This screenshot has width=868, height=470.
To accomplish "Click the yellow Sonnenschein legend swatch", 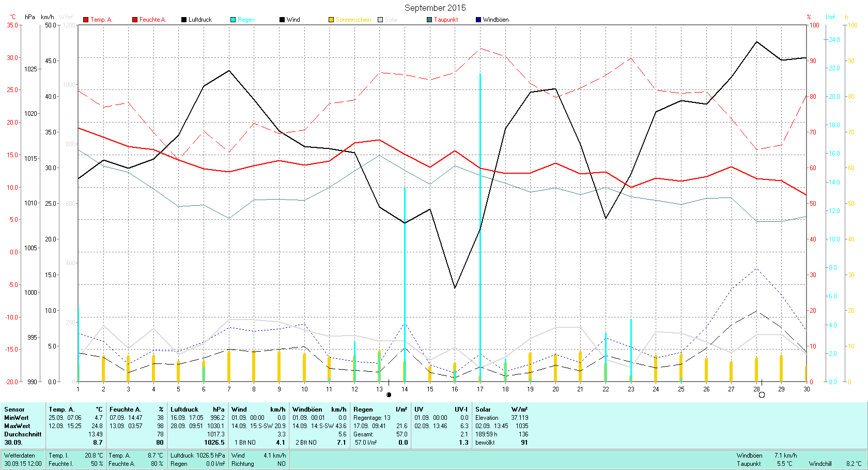I will pos(331,20).
